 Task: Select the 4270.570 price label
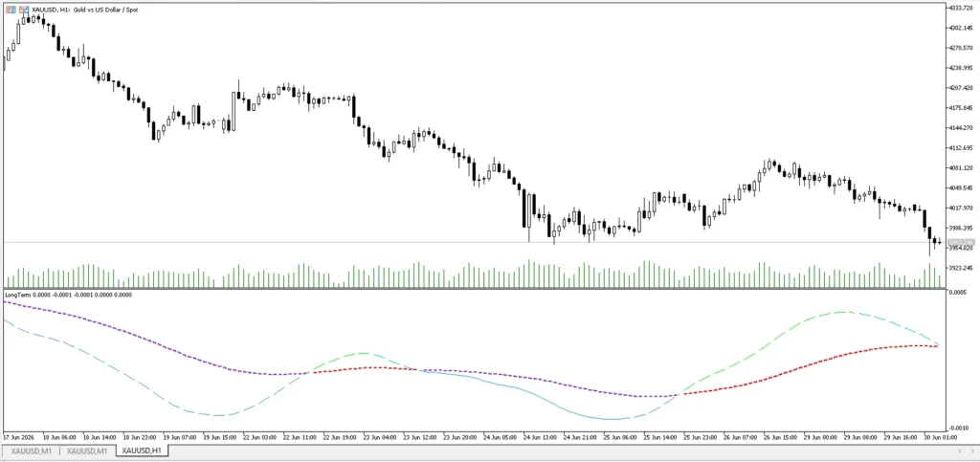point(962,48)
